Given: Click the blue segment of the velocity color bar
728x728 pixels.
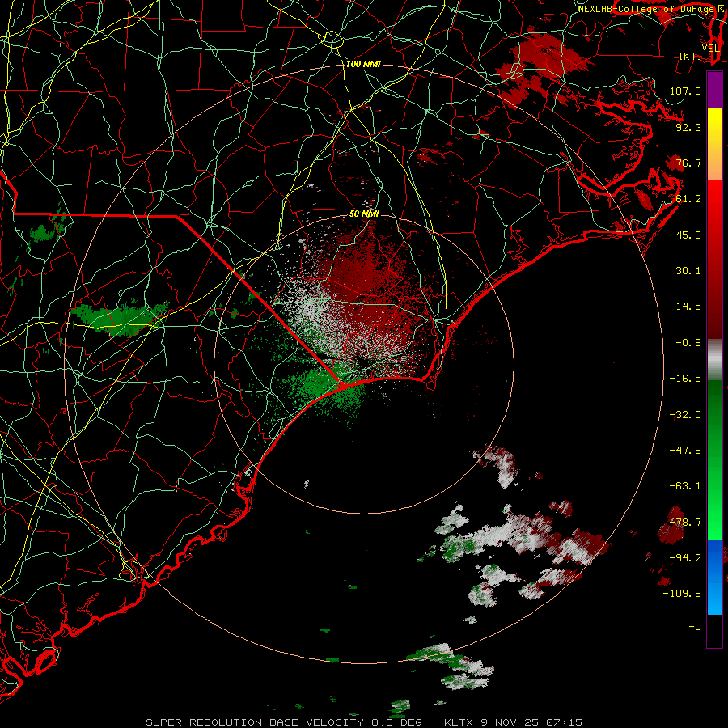Looking at the screenshot, I should [x=714, y=577].
